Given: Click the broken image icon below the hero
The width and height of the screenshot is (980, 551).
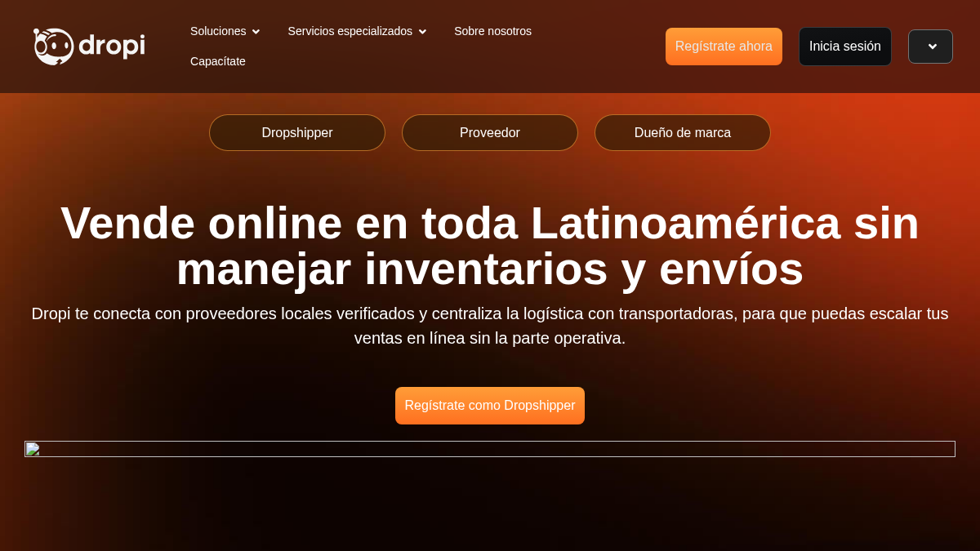Looking at the screenshot, I should [33, 449].
